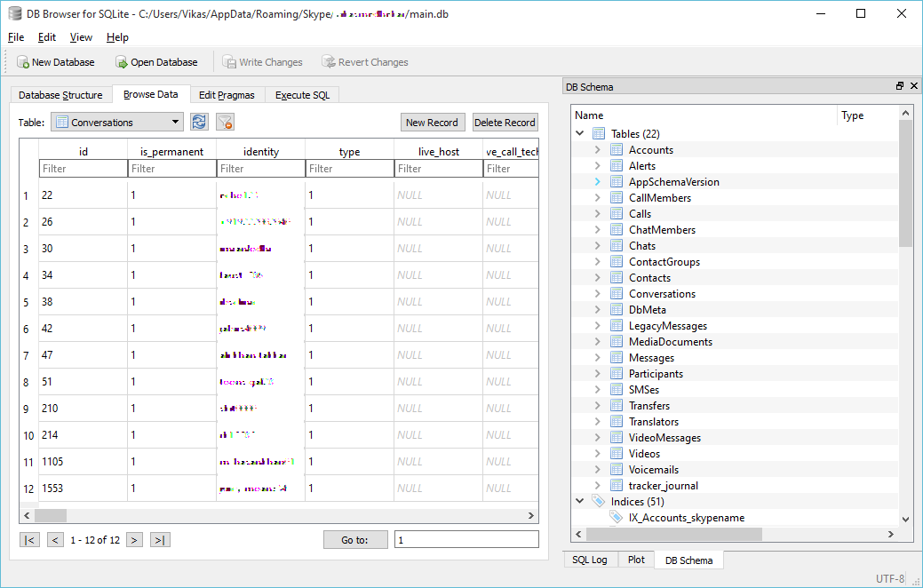Open the Table selection dropdown

tap(175, 123)
